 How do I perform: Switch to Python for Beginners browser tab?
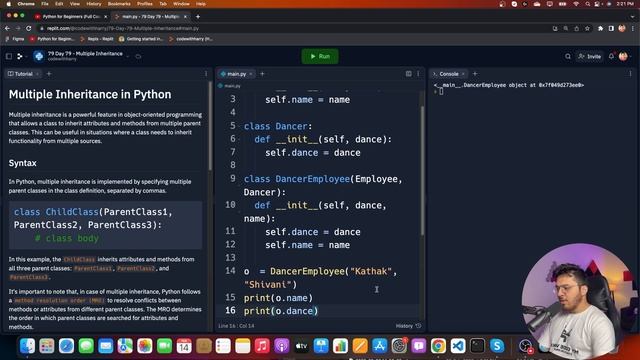(71, 17)
